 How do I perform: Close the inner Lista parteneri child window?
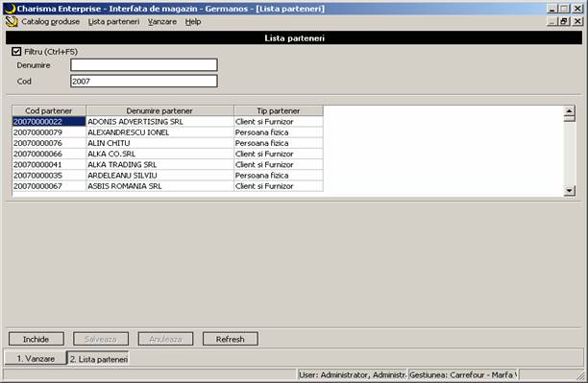tap(577, 21)
